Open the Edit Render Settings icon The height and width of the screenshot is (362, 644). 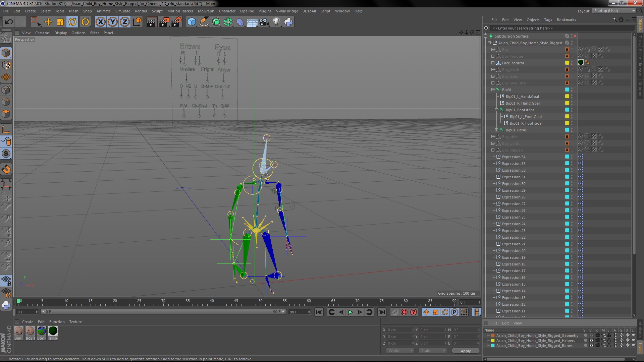pyautogui.click(x=176, y=22)
